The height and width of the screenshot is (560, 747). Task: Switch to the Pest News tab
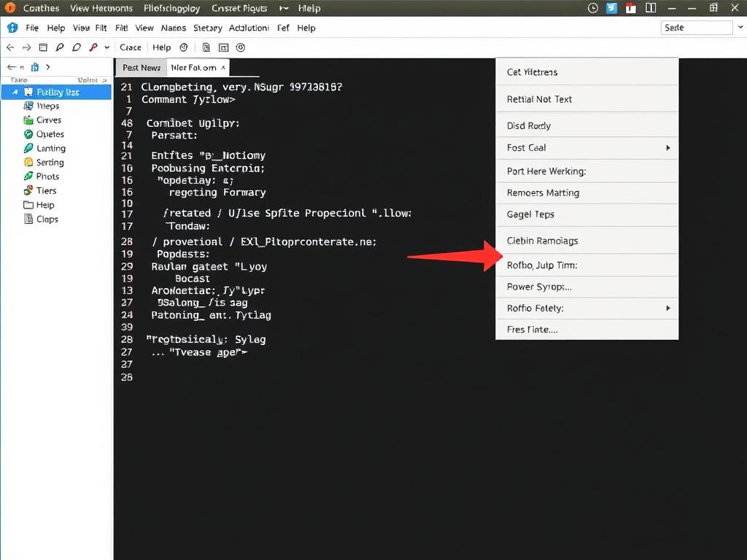coord(141,68)
